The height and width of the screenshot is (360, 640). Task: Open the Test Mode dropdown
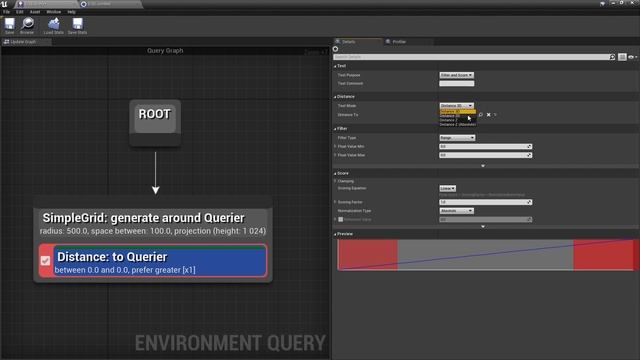pos(456,106)
